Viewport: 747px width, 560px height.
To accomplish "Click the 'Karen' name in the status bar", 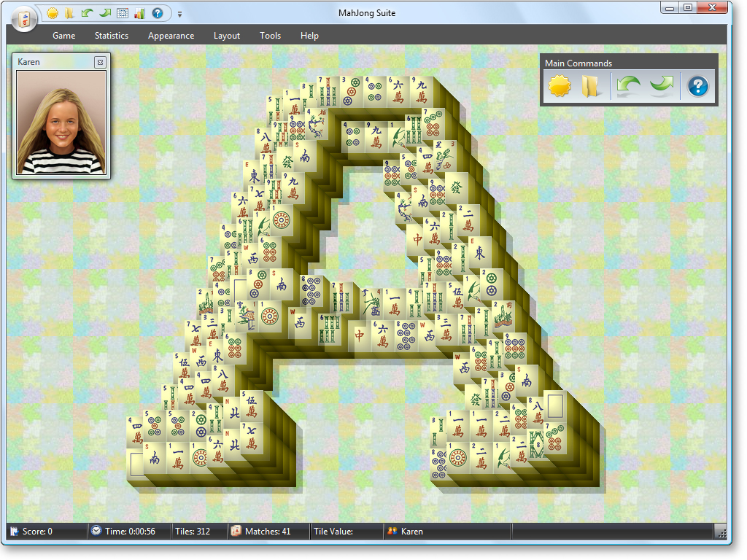I will [x=412, y=532].
